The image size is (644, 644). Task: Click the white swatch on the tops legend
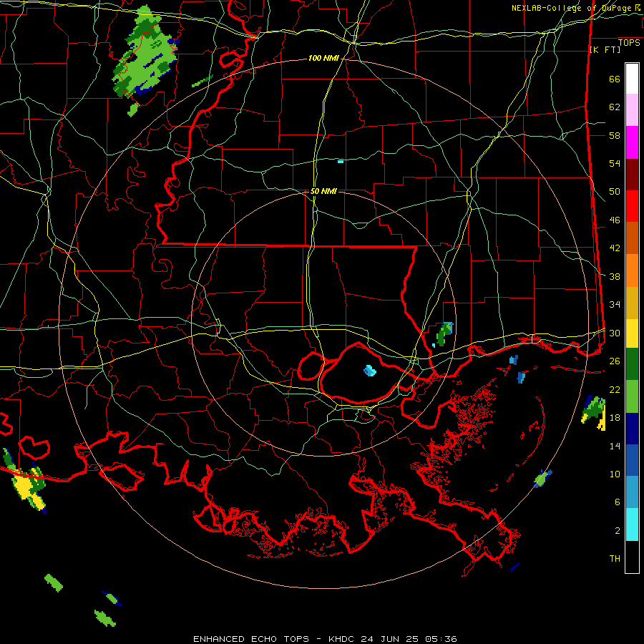pos(632,79)
